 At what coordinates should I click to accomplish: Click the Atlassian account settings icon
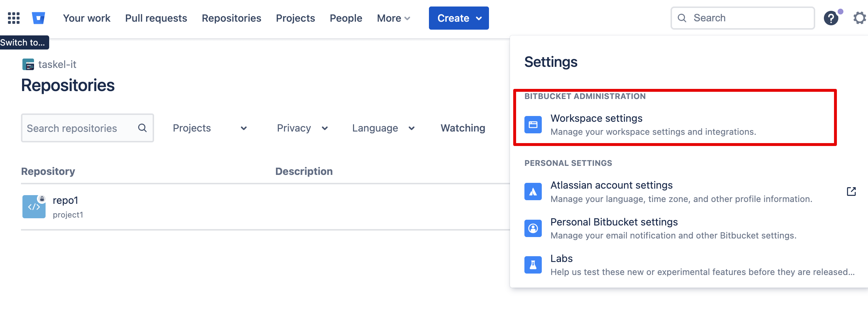pyautogui.click(x=533, y=192)
